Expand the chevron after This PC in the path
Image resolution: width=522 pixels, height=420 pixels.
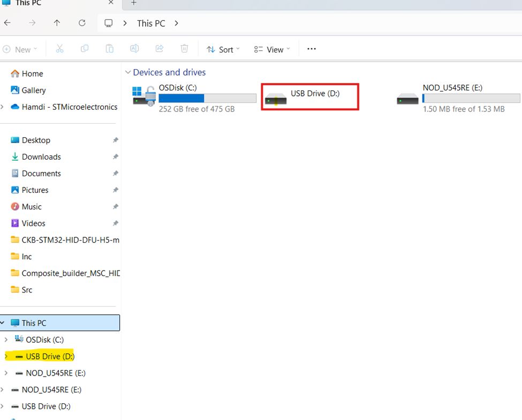pyautogui.click(x=177, y=24)
